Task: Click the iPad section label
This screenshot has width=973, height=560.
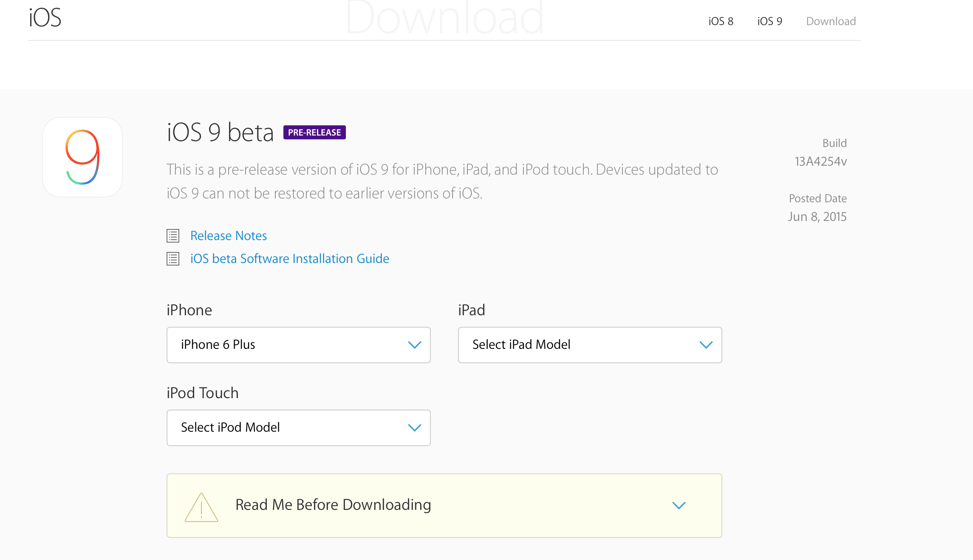Action: click(x=472, y=310)
